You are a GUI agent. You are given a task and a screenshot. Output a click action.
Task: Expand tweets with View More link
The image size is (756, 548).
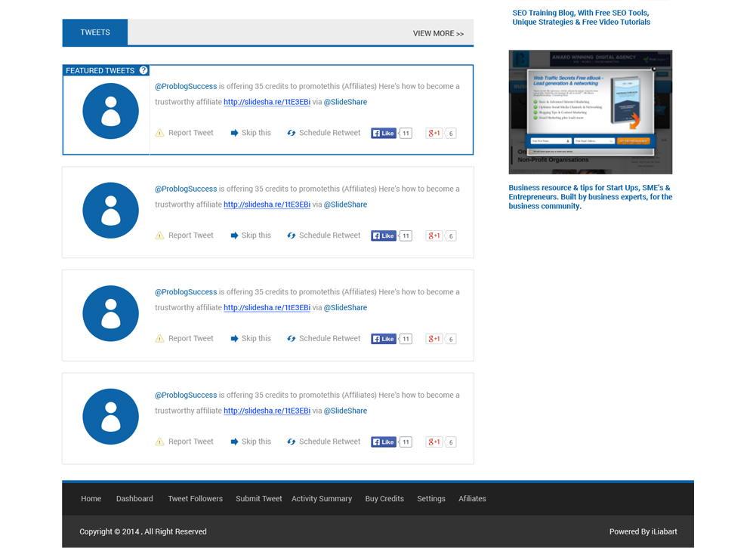(438, 33)
